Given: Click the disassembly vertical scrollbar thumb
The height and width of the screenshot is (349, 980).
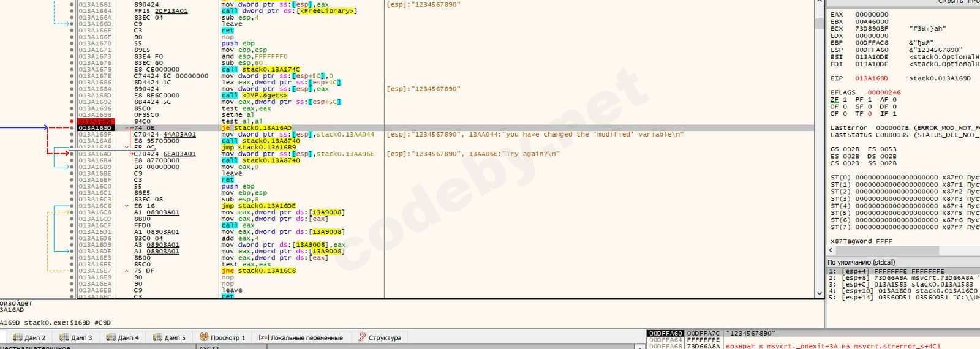Looking at the screenshot, I should (820, 23).
